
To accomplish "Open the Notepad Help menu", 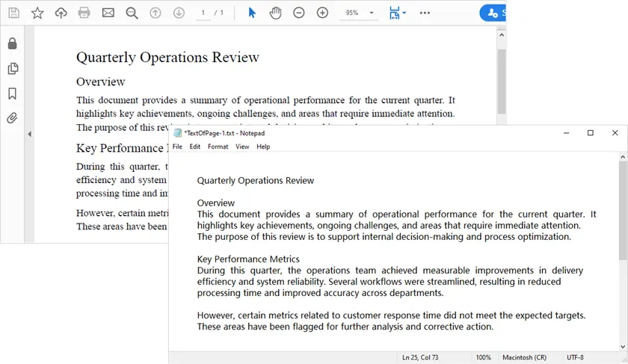I will [x=263, y=146].
